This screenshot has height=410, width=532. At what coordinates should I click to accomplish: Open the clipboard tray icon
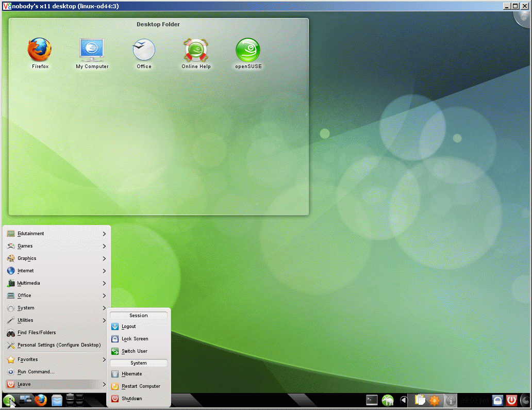pos(420,401)
